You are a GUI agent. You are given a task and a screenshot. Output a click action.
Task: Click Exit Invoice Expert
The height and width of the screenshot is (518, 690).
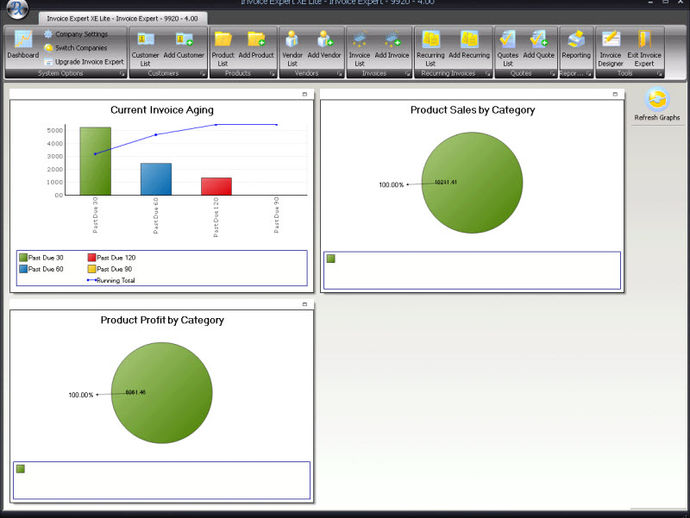point(644,48)
